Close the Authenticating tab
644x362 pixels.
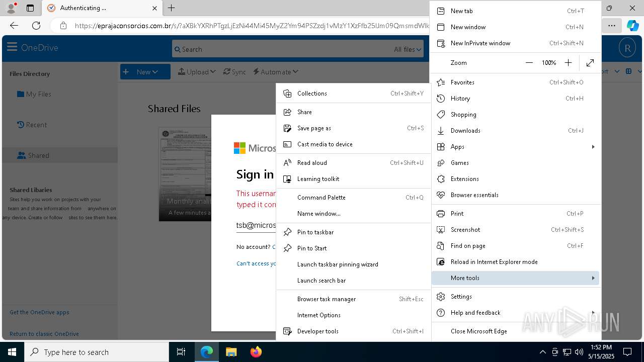pos(154,8)
